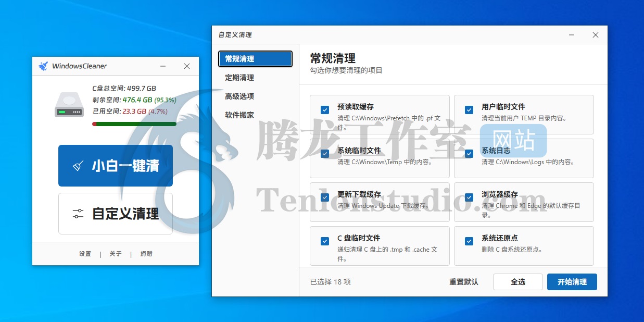Minimize the WindowsCleaner main window
644x322 pixels.
pyautogui.click(x=163, y=66)
